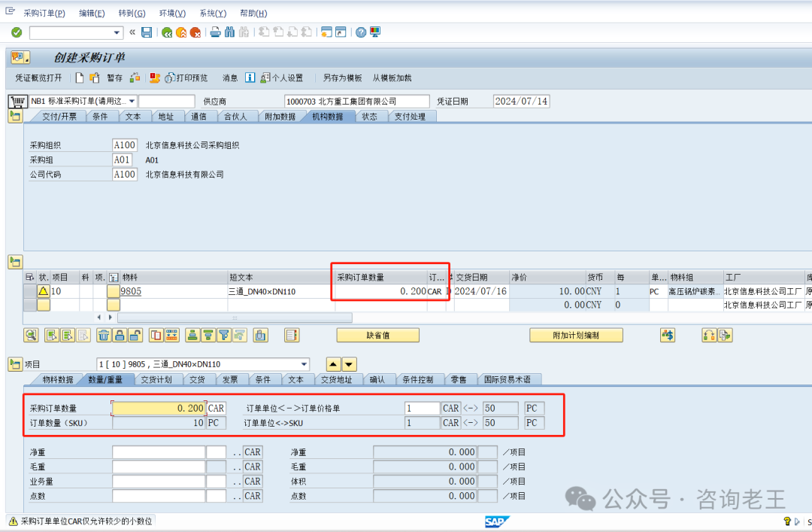Collapse the item overview section toggle

pyautogui.click(x=15, y=262)
